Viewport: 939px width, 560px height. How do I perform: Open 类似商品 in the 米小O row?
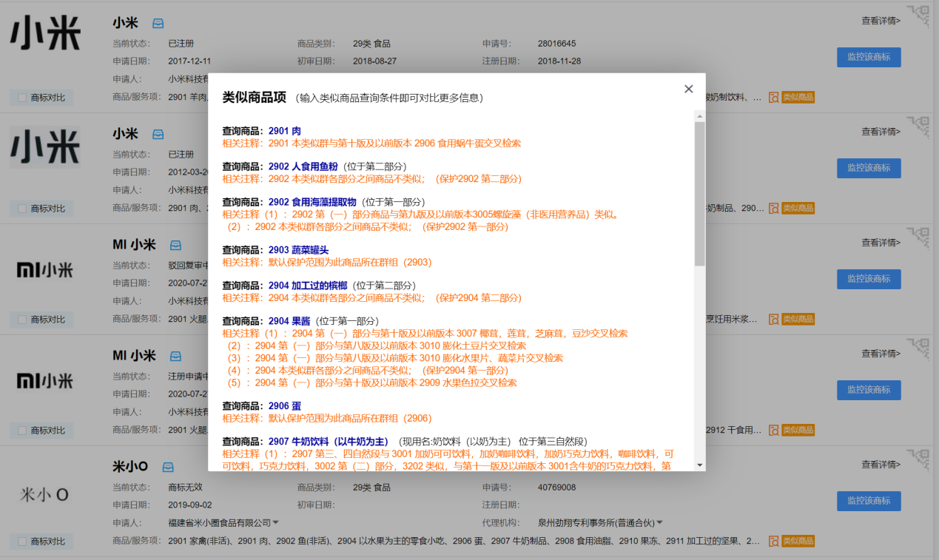[x=792, y=541]
